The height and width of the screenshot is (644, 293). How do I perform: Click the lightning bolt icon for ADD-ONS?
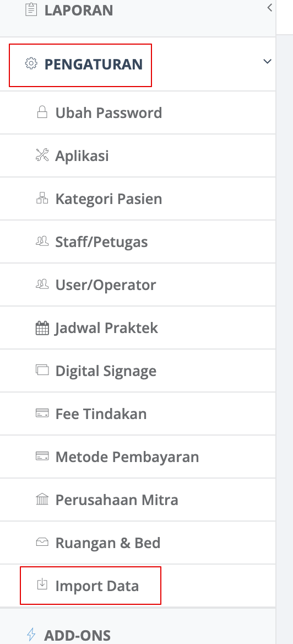pyautogui.click(x=31, y=634)
